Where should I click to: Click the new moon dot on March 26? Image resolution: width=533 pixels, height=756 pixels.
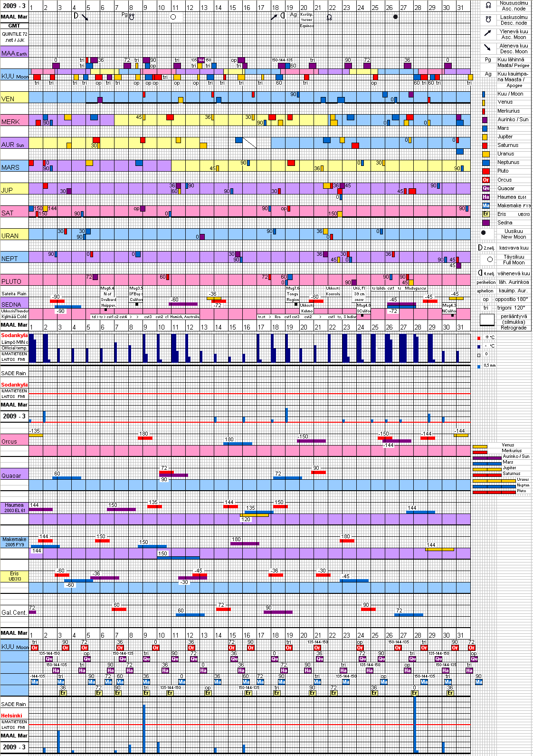point(395,17)
